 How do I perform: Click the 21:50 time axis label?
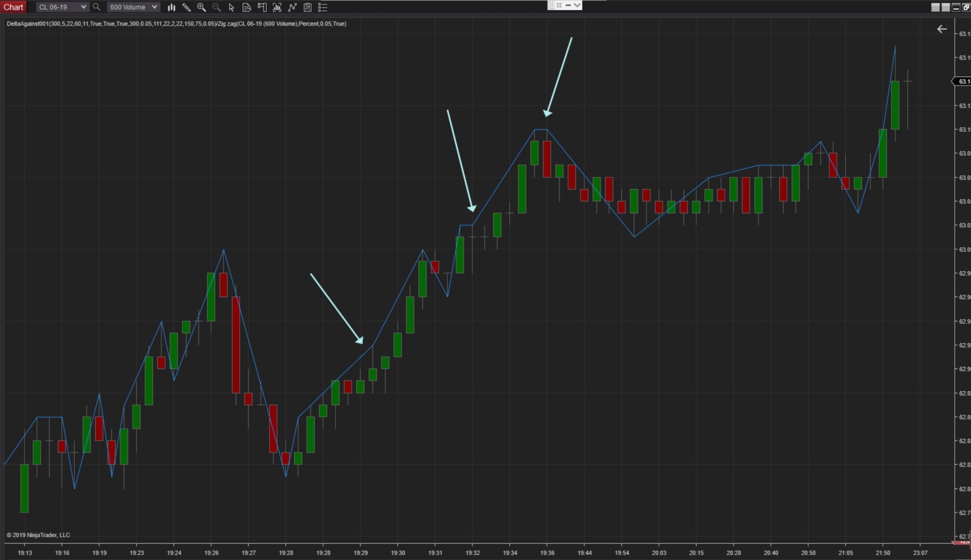883,553
